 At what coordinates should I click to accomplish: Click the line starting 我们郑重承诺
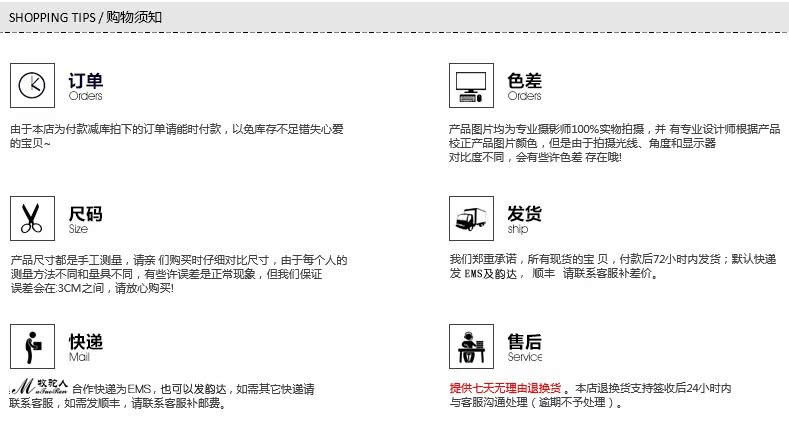click(613, 259)
